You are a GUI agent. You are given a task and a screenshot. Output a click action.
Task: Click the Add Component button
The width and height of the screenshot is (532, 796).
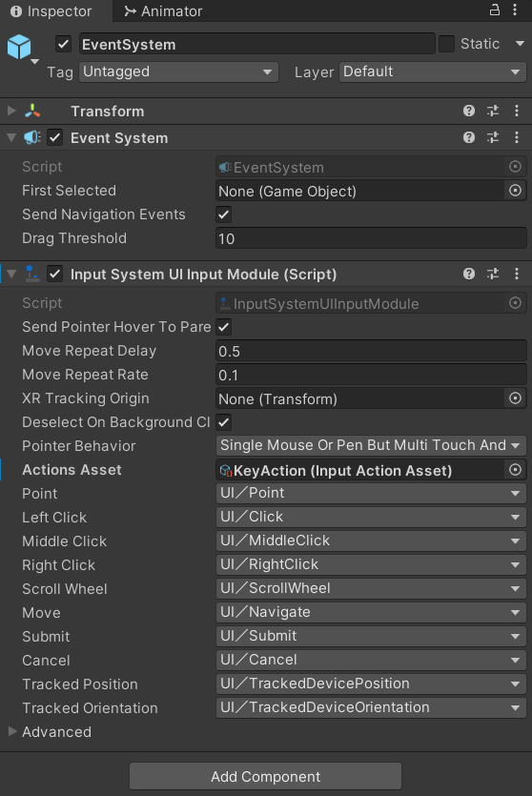[265, 777]
